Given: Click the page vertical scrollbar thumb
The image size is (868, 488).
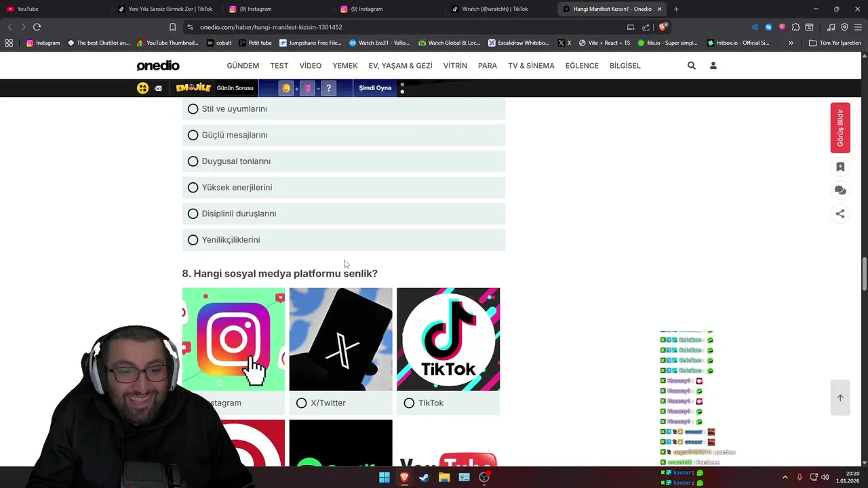Looking at the screenshot, I should click(x=865, y=273).
